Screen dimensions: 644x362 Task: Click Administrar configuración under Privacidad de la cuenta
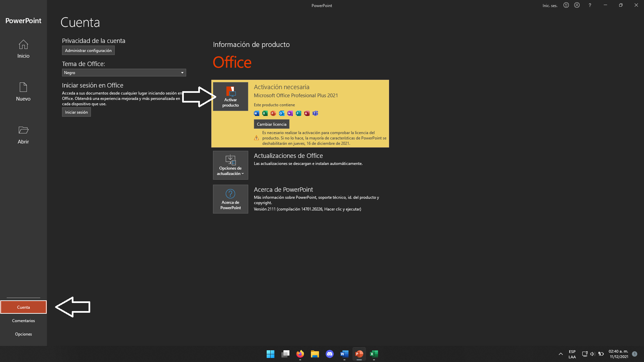[88, 50]
